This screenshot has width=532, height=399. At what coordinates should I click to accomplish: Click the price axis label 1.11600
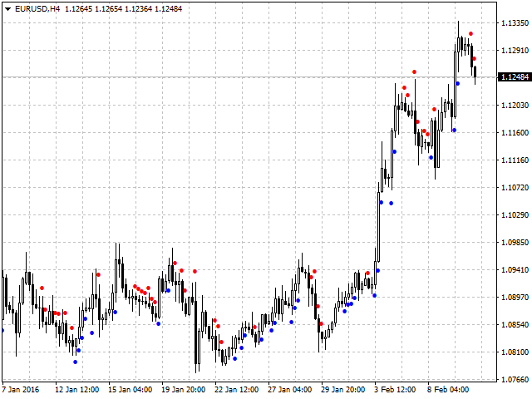[x=515, y=133]
